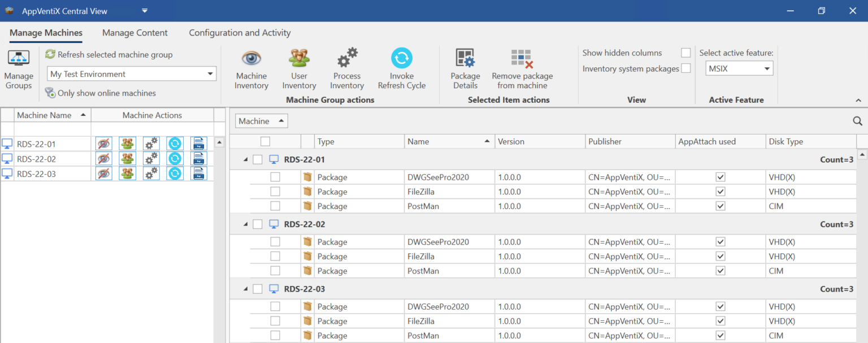This screenshot has height=343, width=868.
Task: Open Machine Inventory for the machine group
Action: 251,68
